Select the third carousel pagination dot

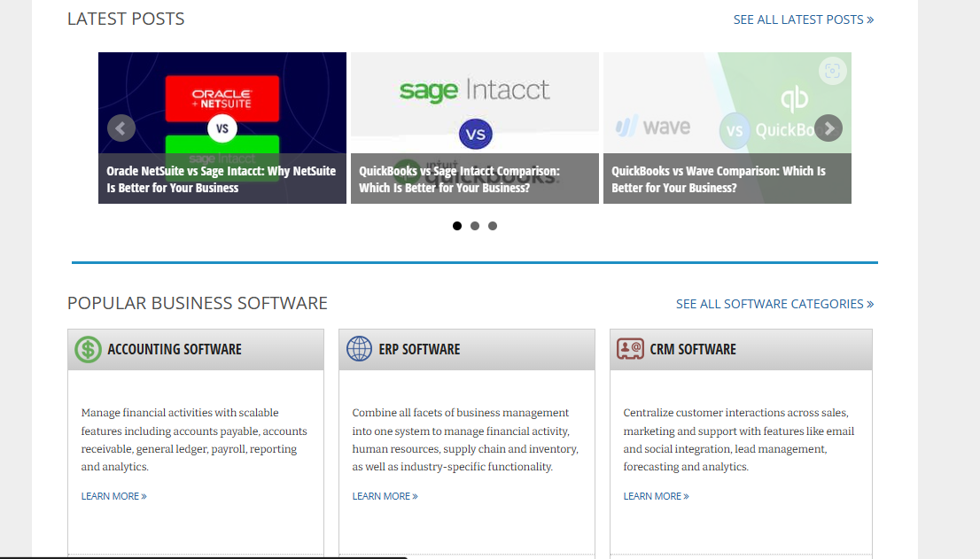point(493,226)
